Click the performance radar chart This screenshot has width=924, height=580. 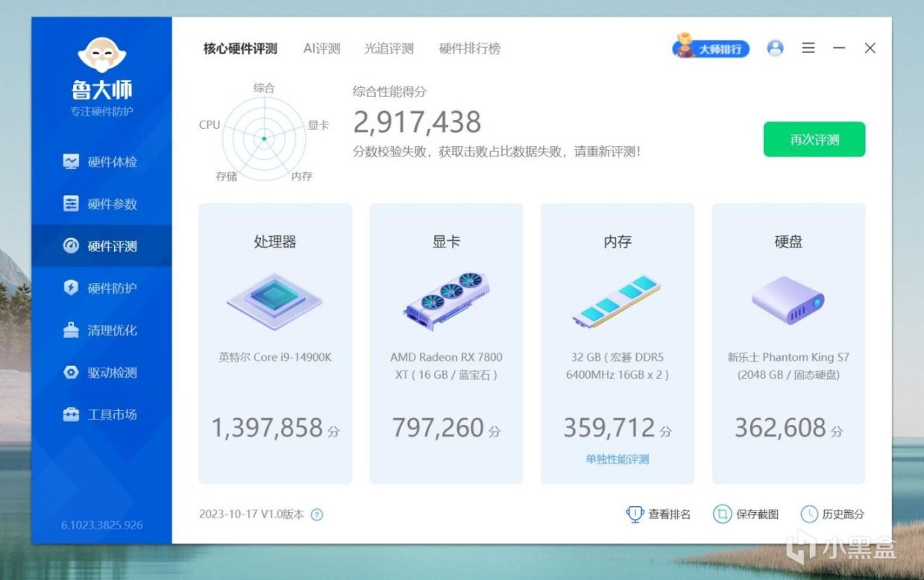(263, 138)
